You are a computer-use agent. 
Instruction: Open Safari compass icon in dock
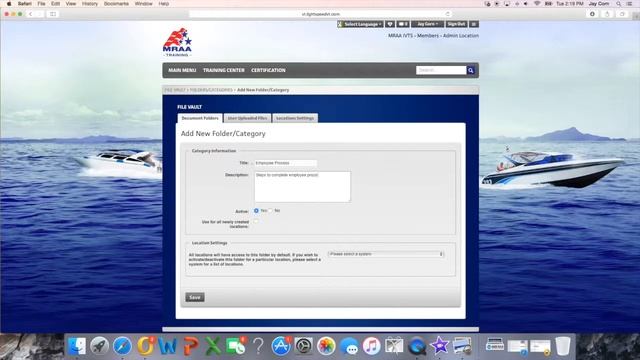[122, 346]
